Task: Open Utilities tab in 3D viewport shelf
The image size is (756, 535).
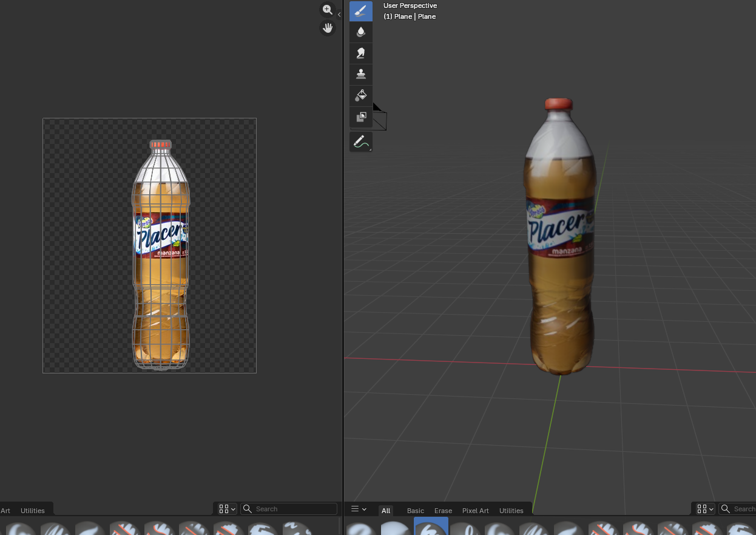Action: point(511,510)
